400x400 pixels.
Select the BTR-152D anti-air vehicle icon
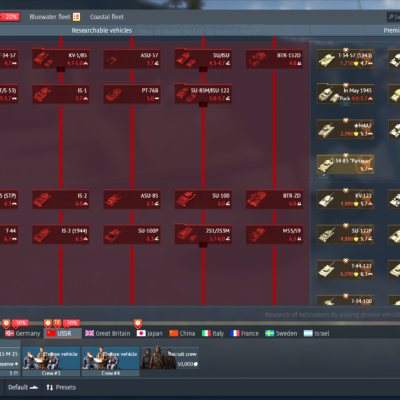tap(274, 59)
